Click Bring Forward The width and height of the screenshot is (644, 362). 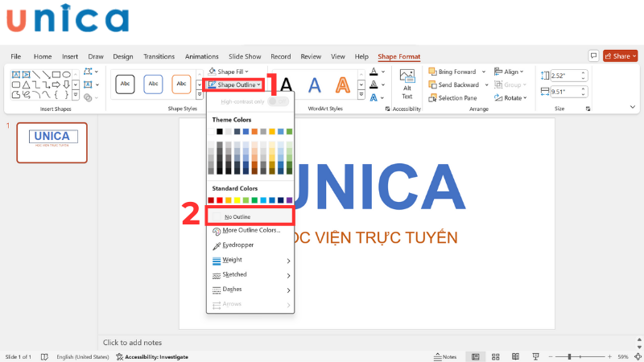(452, 72)
